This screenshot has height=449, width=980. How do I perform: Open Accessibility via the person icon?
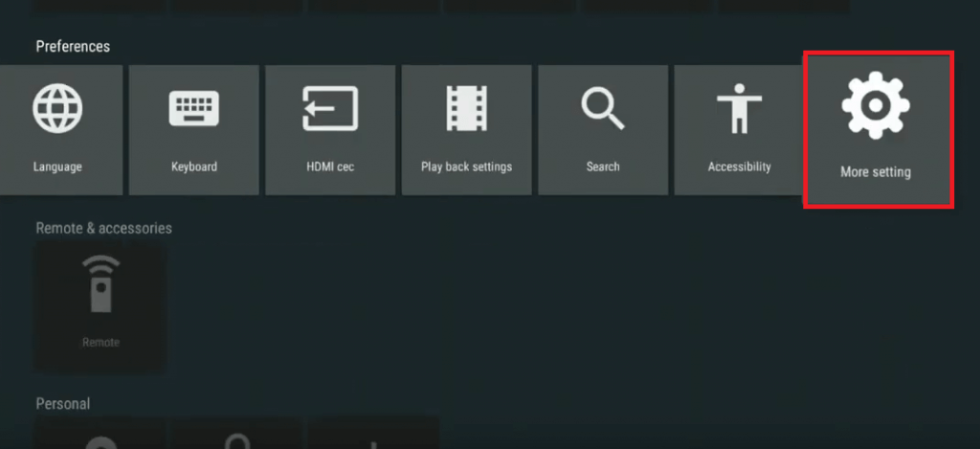pos(739,108)
